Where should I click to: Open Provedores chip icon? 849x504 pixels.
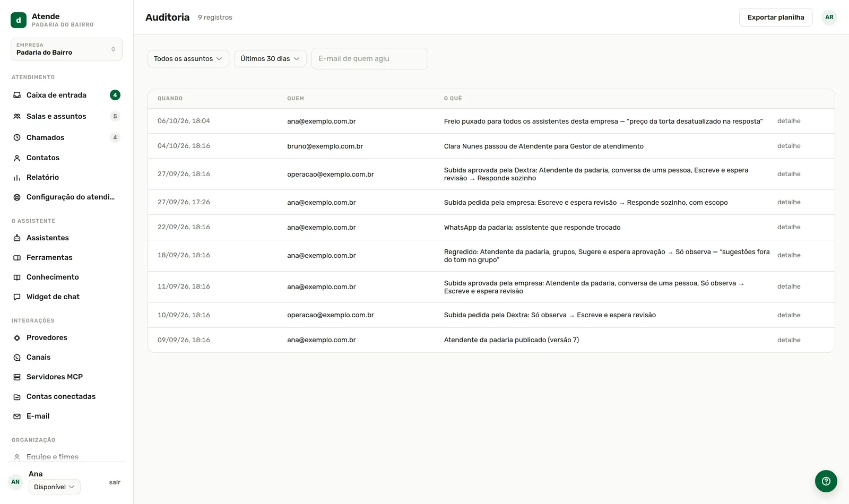click(17, 337)
